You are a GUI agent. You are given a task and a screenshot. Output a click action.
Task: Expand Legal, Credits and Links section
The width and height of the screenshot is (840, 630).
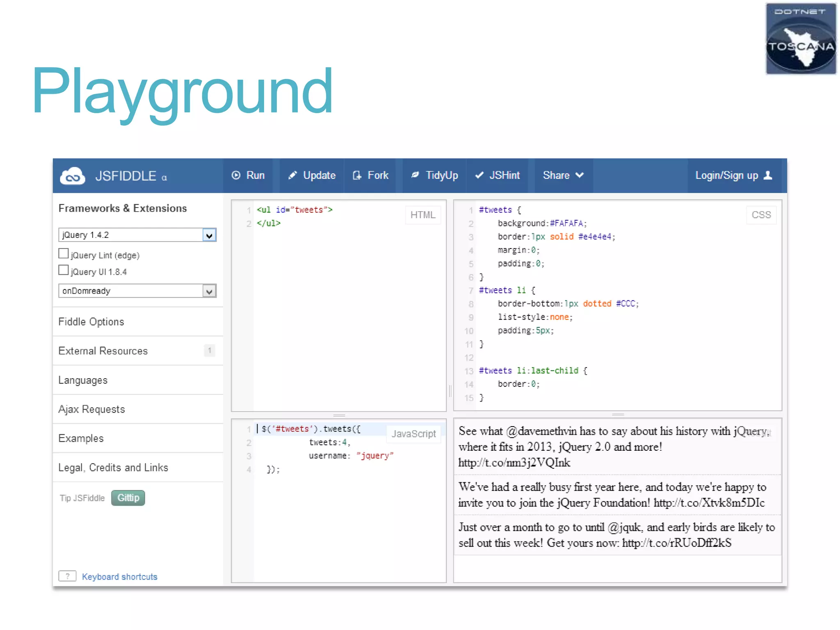point(138,468)
